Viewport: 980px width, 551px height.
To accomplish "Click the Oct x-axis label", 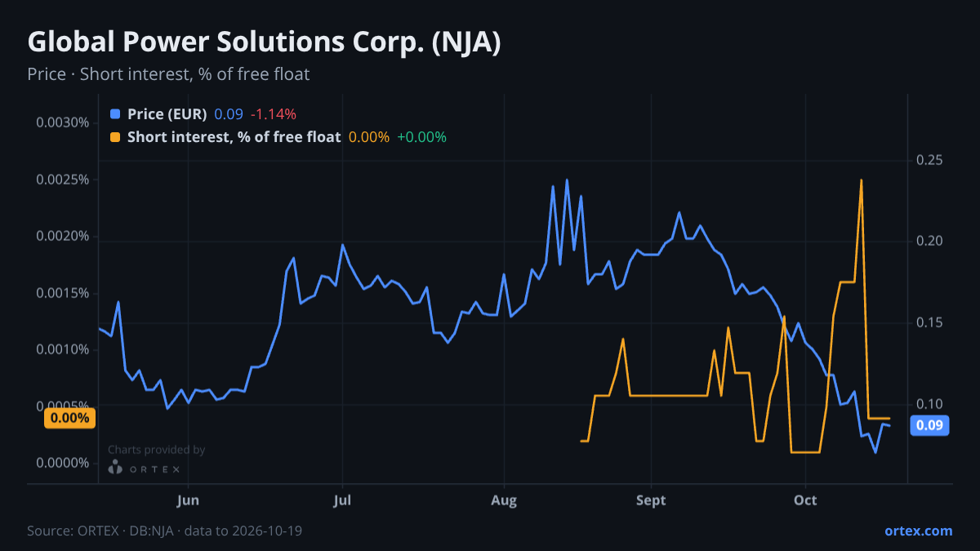I will click(805, 500).
